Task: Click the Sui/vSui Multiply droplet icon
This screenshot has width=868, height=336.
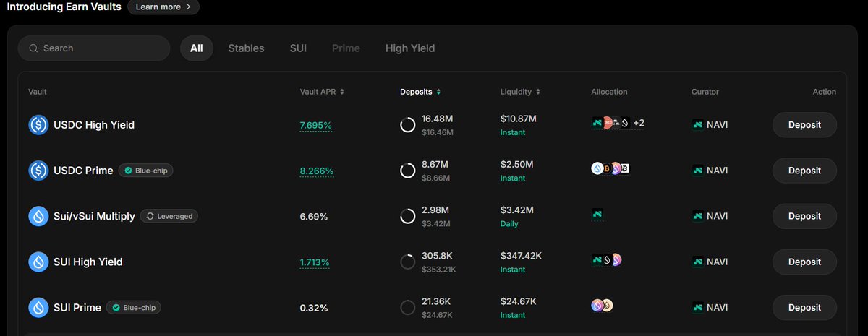Action: tap(38, 216)
